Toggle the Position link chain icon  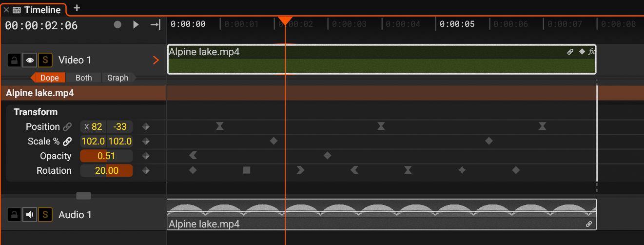point(67,127)
